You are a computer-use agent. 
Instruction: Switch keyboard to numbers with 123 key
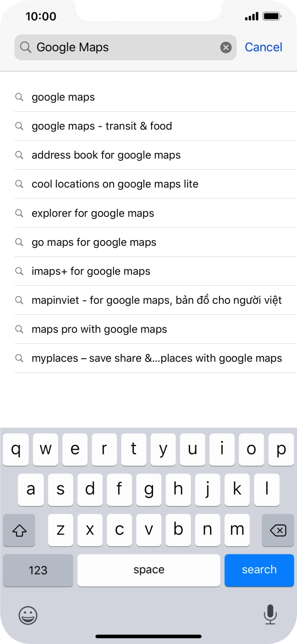click(x=38, y=570)
